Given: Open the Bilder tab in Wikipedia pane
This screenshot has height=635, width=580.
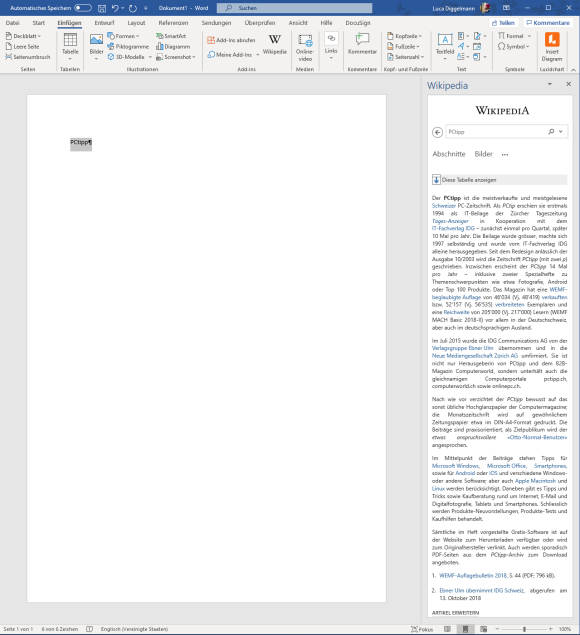Looking at the screenshot, I should point(484,154).
